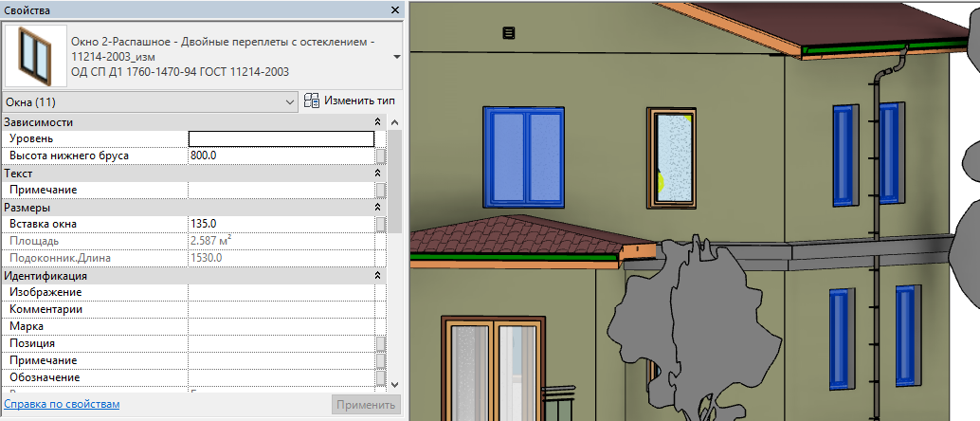Click associate button beside Высота нижнего бруса

pos(381,156)
